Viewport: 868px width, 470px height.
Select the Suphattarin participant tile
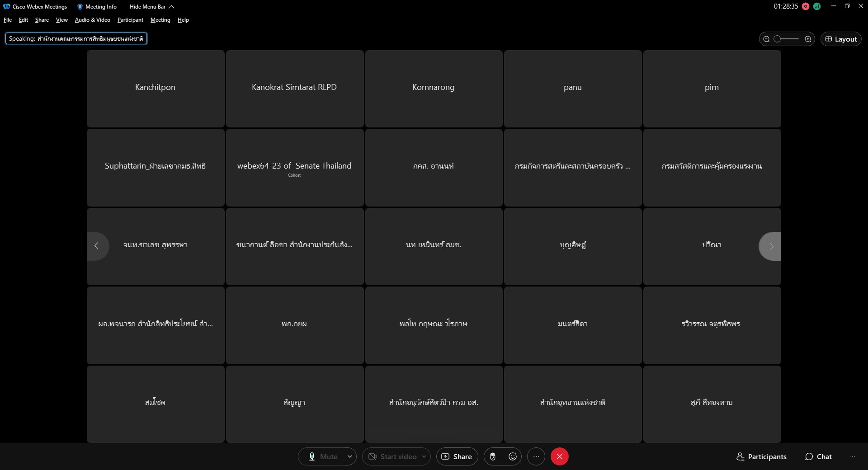coord(156,168)
